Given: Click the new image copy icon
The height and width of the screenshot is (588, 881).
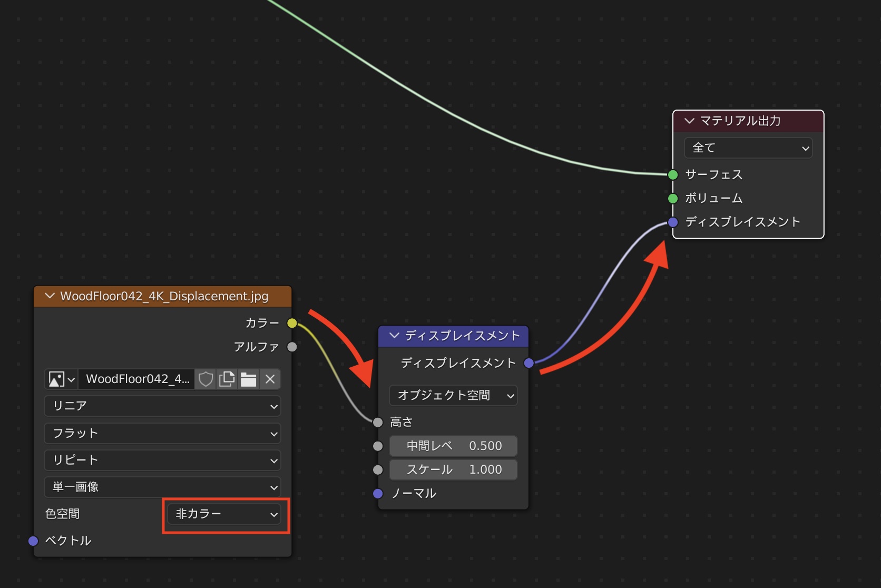Looking at the screenshot, I should pyautogui.click(x=227, y=379).
